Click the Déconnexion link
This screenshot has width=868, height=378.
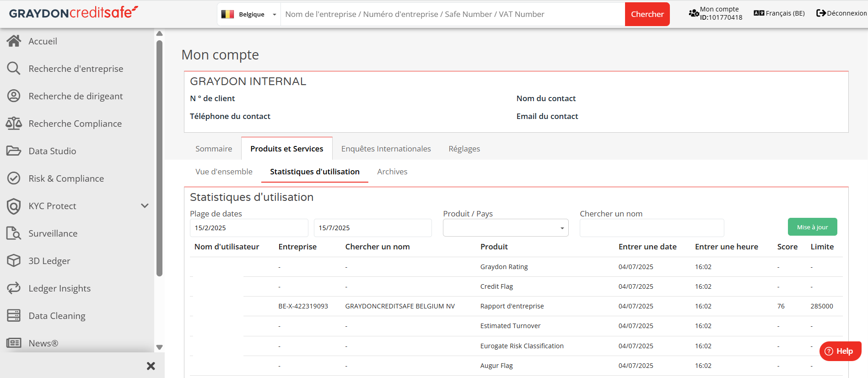click(846, 13)
